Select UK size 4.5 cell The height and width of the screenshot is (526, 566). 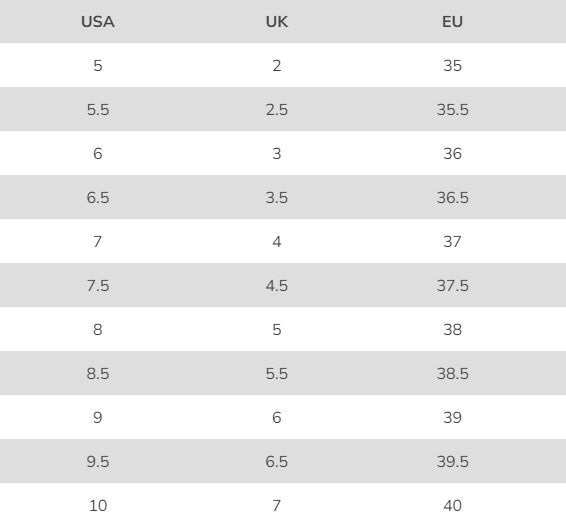[277, 286]
